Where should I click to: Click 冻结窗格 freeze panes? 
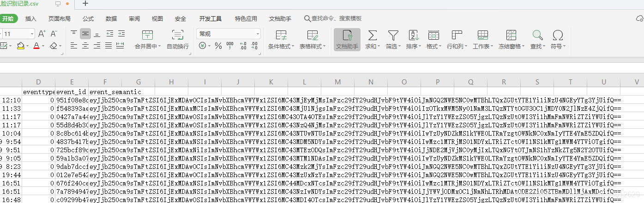pos(511,39)
